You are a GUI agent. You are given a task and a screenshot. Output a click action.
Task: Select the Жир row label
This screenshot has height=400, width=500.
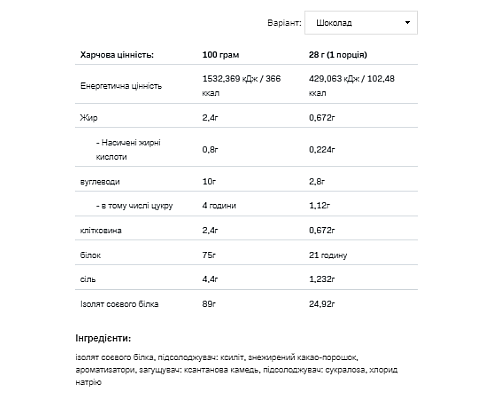coord(89,117)
